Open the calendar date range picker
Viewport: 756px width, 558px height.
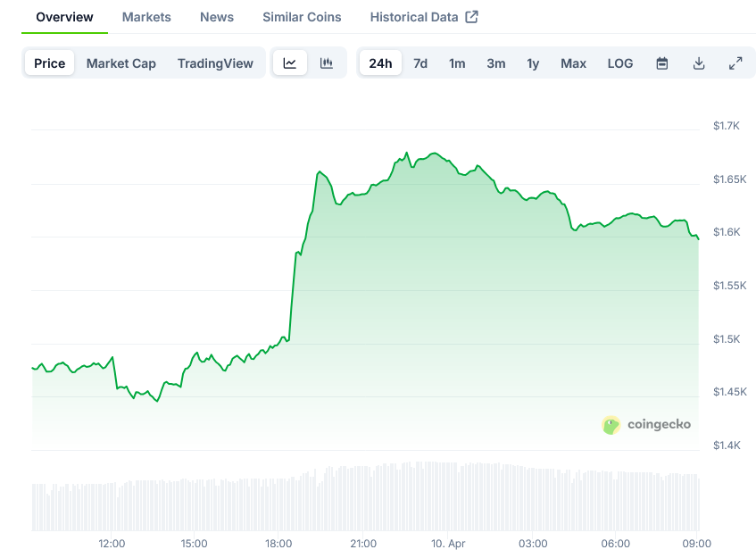tap(662, 63)
